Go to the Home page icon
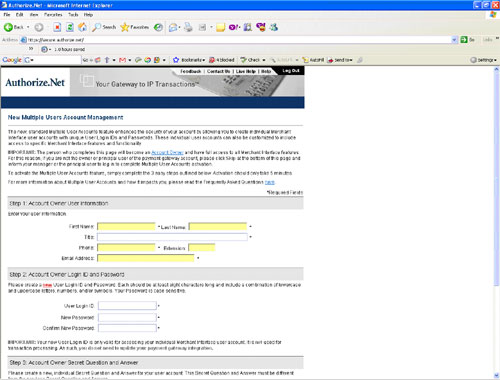Image resolution: width=500 pixels, height=380 pixels. pos(82,27)
